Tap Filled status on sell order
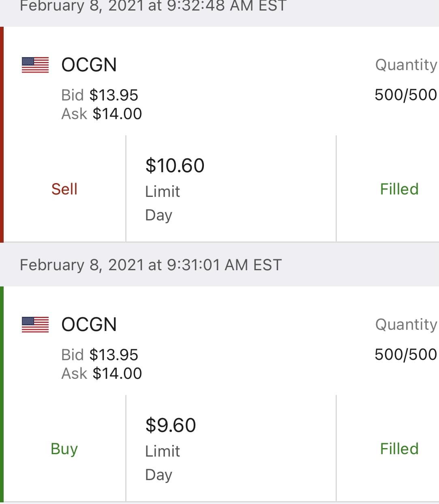 point(399,189)
